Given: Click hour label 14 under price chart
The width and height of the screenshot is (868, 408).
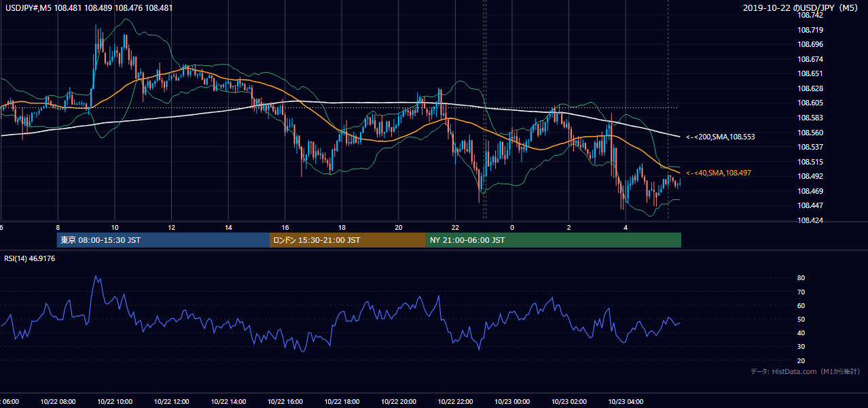Looking at the screenshot, I should (x=228, y=227).
